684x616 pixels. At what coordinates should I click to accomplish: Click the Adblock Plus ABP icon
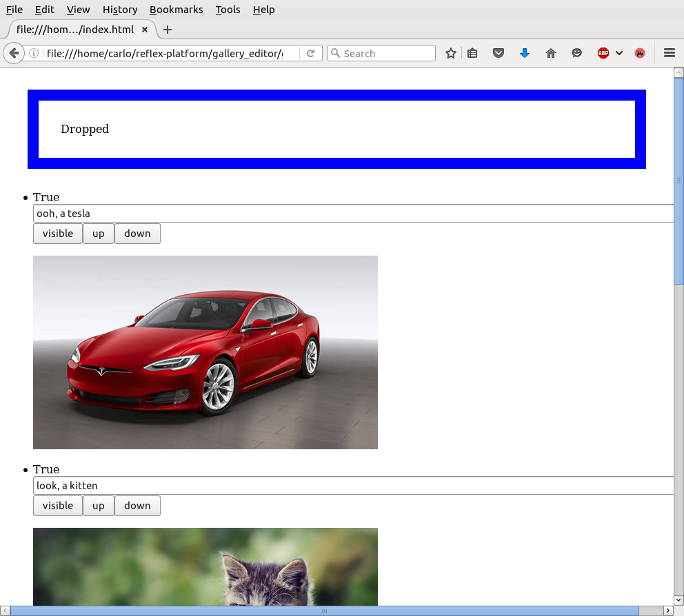tap(603, 53)
